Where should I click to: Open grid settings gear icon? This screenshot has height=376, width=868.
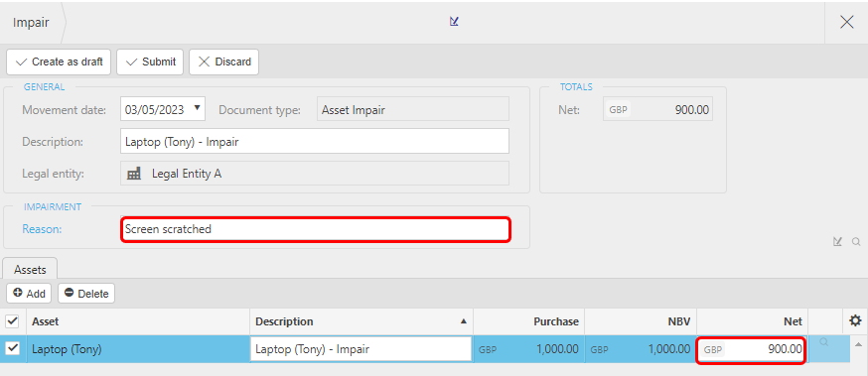855,320
